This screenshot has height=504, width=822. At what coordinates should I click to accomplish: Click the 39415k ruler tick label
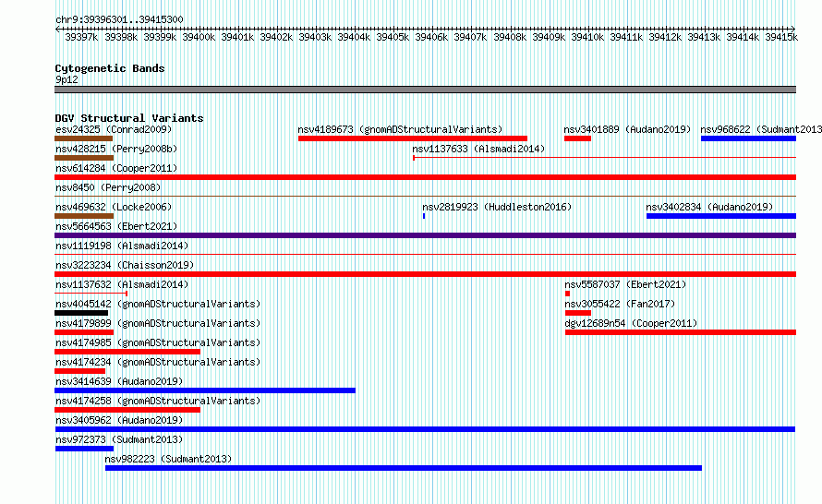tap(781, 37)
